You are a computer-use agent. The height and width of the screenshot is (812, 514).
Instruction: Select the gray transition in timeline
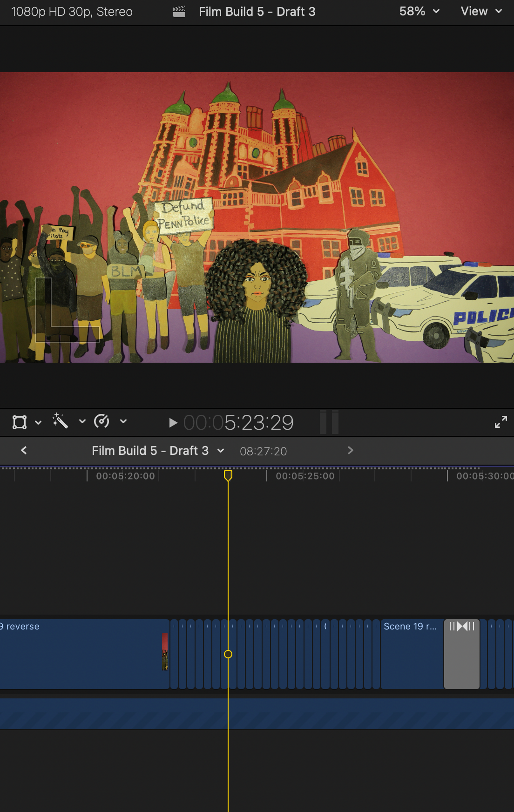point(462,654)
